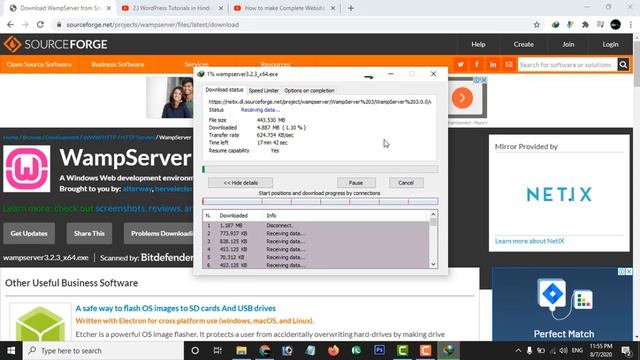Screen dimensions: 640x360
Task: Select connection row with 70.312 KB
Action: point(316,257)
